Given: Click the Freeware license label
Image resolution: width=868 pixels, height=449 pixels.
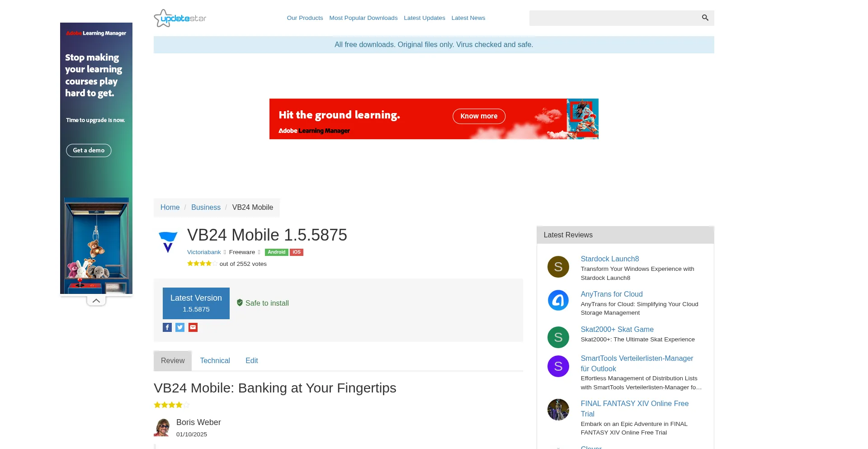Looking at the screenshot, I should pyautogui.click(x=242, y=252).
